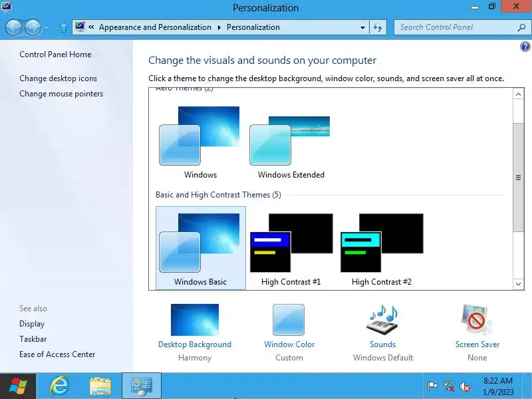Open the address bar history dropdown
This screenshot has height=399, width=532.
(362, 27)
